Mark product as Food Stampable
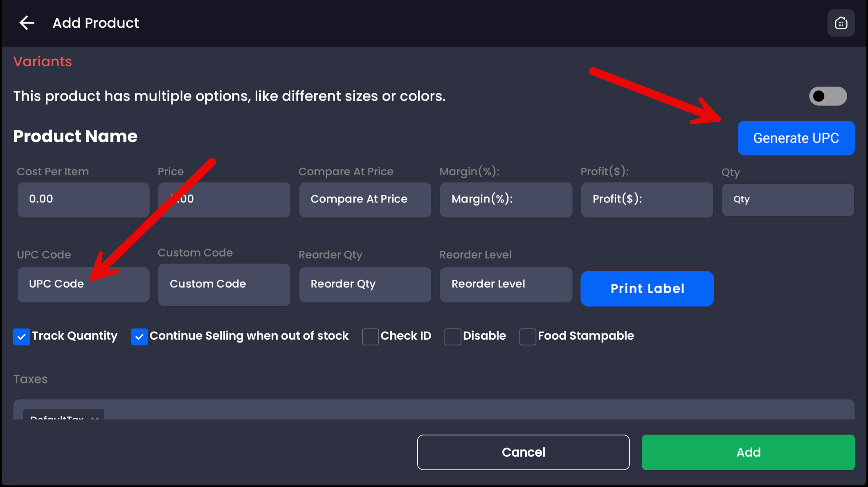 [x=528, y=337]
